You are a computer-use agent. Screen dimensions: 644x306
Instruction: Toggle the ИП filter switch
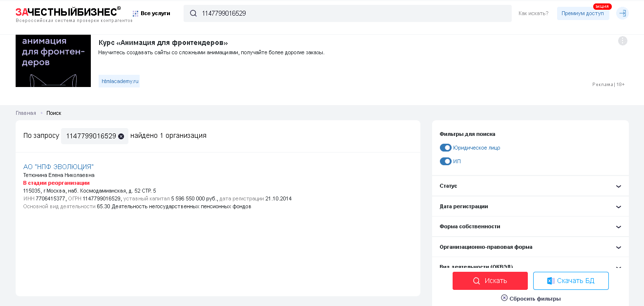coord(445,161)
